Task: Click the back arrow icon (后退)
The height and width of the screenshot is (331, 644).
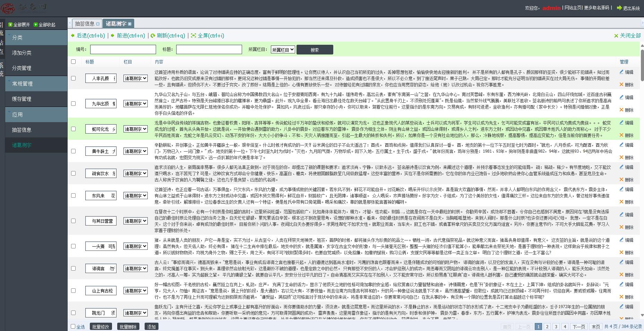Action: tap(73, 36)
